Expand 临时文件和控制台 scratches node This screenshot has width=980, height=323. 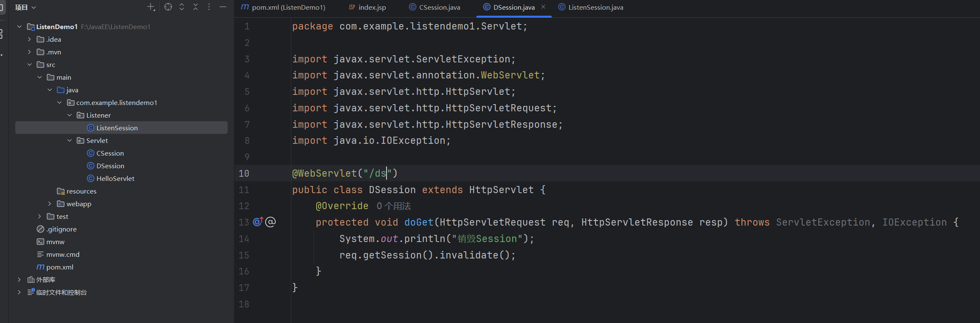click(x=19, y=292)
